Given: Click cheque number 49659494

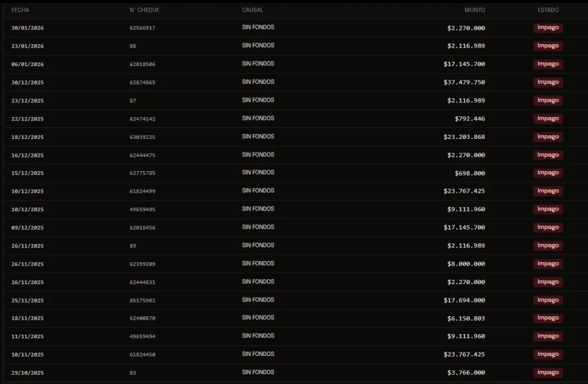Looking at the screenshot, I should click(x=142, y=336).
